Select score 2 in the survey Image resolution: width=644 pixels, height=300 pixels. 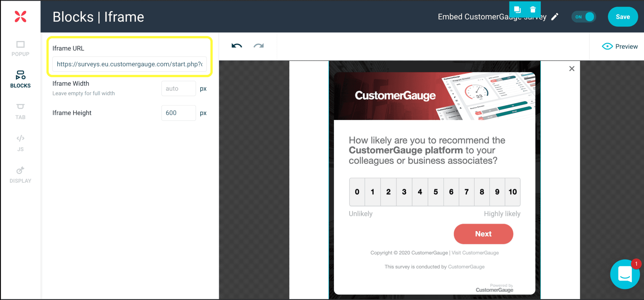coord(388,192)
